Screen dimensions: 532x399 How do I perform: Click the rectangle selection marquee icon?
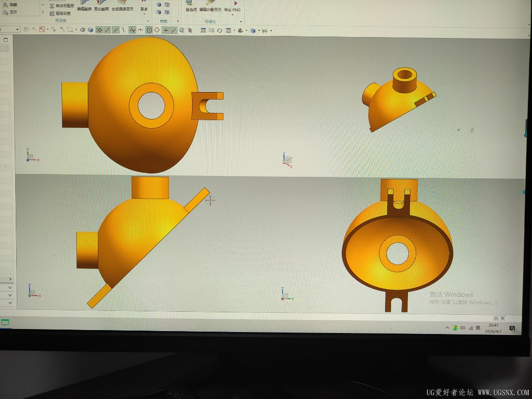(x=70, y=30)
